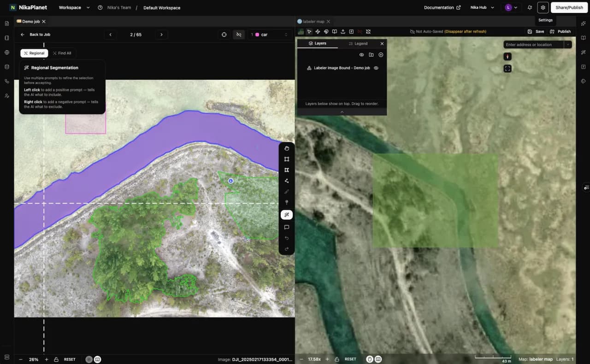
Task: Select the polygon drawing tool
Action: 287,170
